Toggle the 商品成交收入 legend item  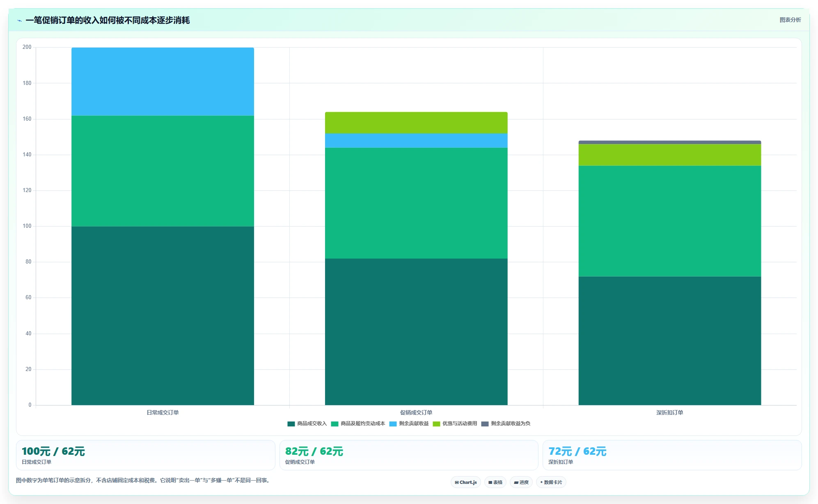pyautogui.click(x=307, y=424)
